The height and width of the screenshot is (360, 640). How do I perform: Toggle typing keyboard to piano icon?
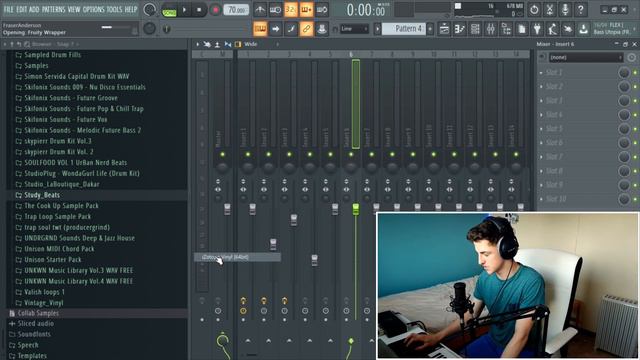pyautogui.click(x=260, y=29)
